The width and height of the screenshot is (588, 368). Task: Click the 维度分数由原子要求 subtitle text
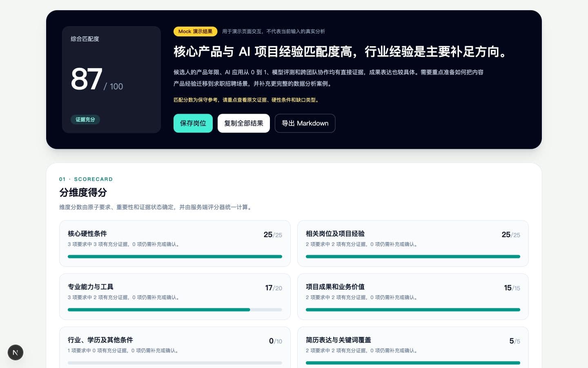[x=156, y=207]
